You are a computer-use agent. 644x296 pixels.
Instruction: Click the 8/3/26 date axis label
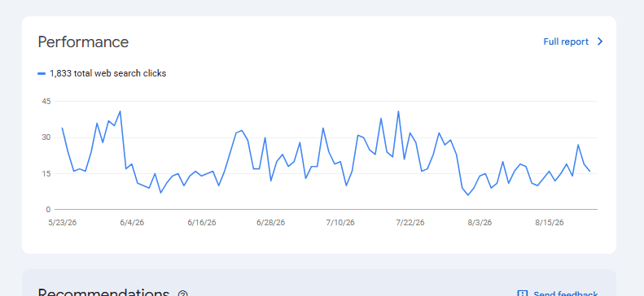pos(480,223)
